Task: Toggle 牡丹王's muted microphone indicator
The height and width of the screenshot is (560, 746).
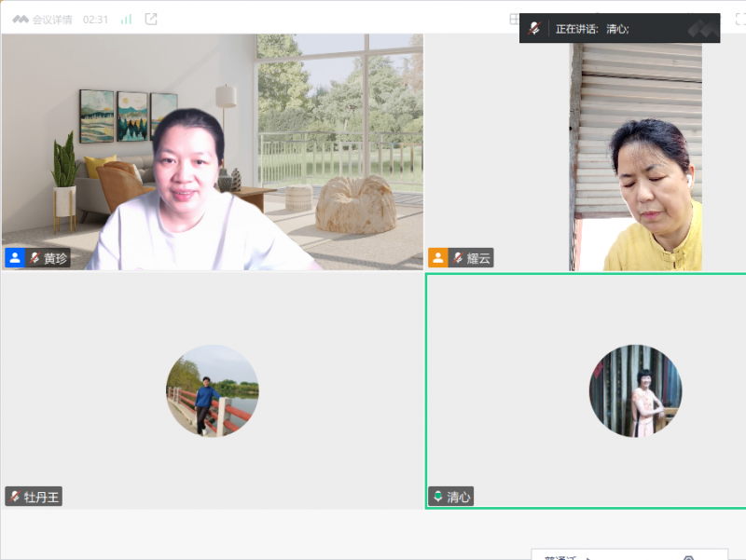Action: pos(15,497)
